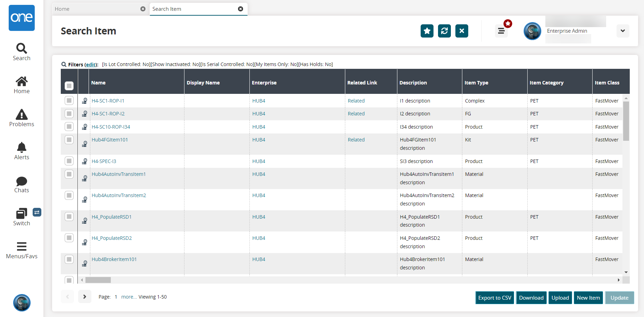Click the Export to CSV button
Image resolution: width=644 pixels, height=317 pixels.
(494, 298)
